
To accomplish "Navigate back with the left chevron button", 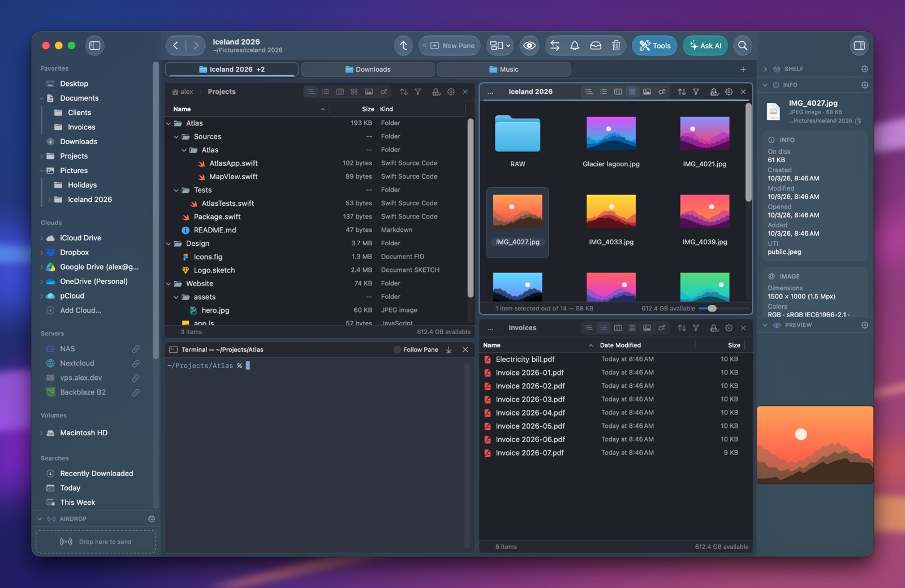I will 176,46.
